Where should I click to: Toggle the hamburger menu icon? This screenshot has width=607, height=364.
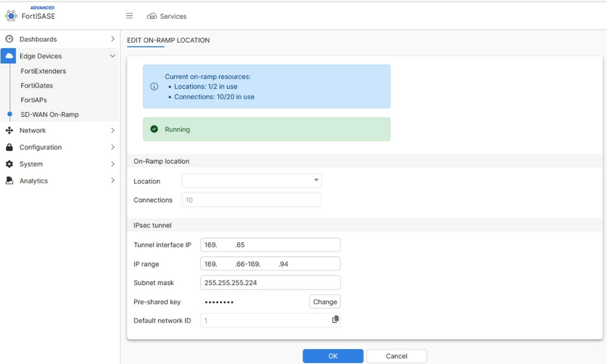tap(129, 16)
